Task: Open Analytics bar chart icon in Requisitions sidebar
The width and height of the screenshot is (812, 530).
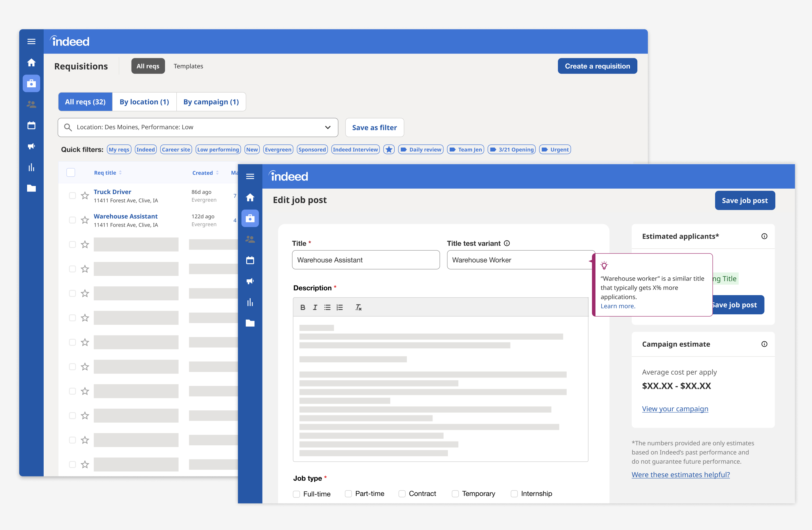Action: pos(31,167)
